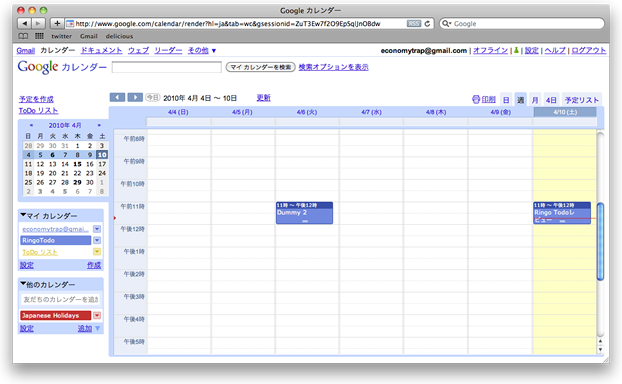This screenshot has width=622, height=384.
Task: Click calendar search input field
Action: pos(167,67)
